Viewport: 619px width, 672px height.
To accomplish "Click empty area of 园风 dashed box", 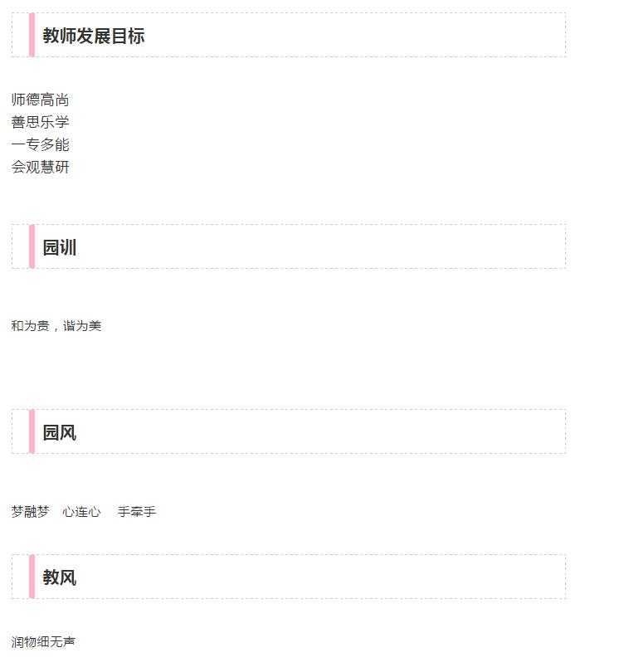I will (x=321, y=431).
